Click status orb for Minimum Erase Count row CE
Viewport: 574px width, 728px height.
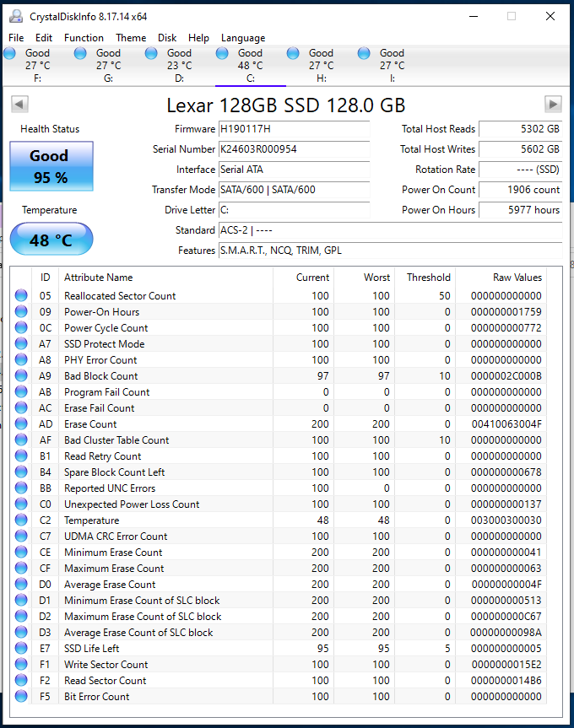[x=21, y=552]
